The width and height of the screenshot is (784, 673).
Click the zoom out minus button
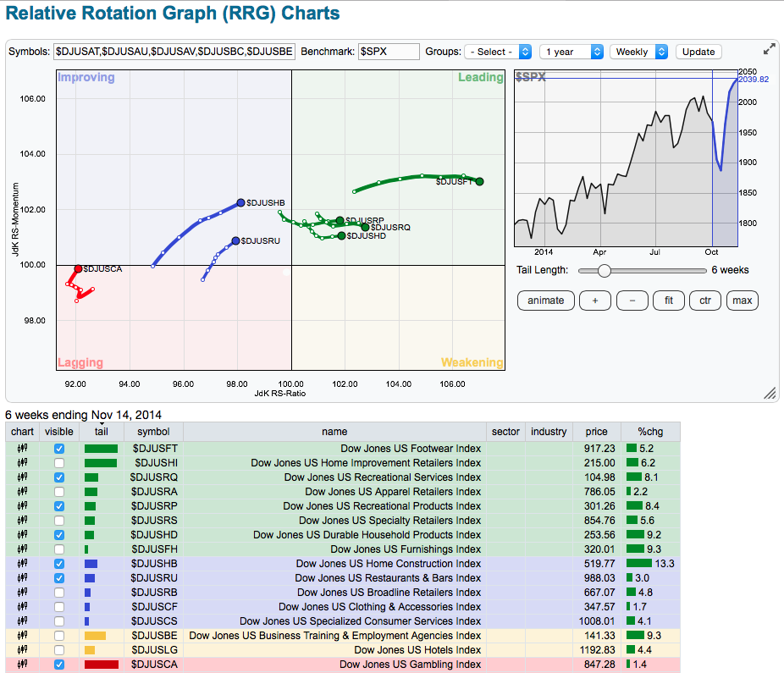(632, 301)
